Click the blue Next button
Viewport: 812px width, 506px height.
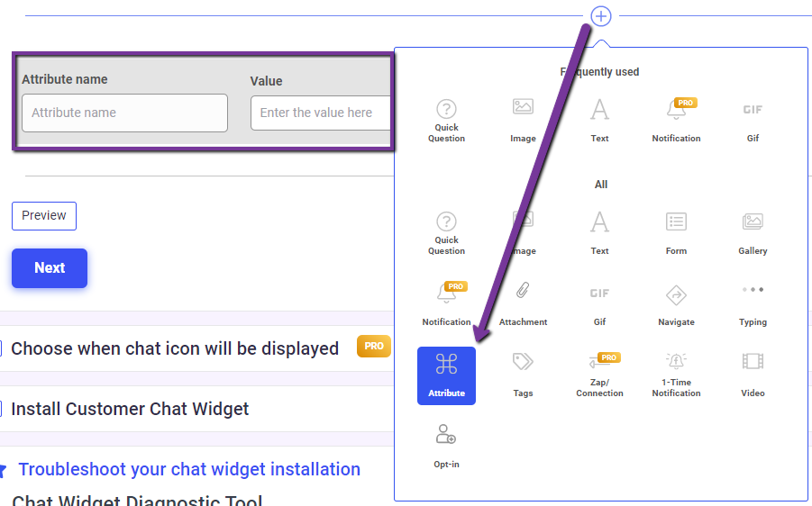pos(50,268)
